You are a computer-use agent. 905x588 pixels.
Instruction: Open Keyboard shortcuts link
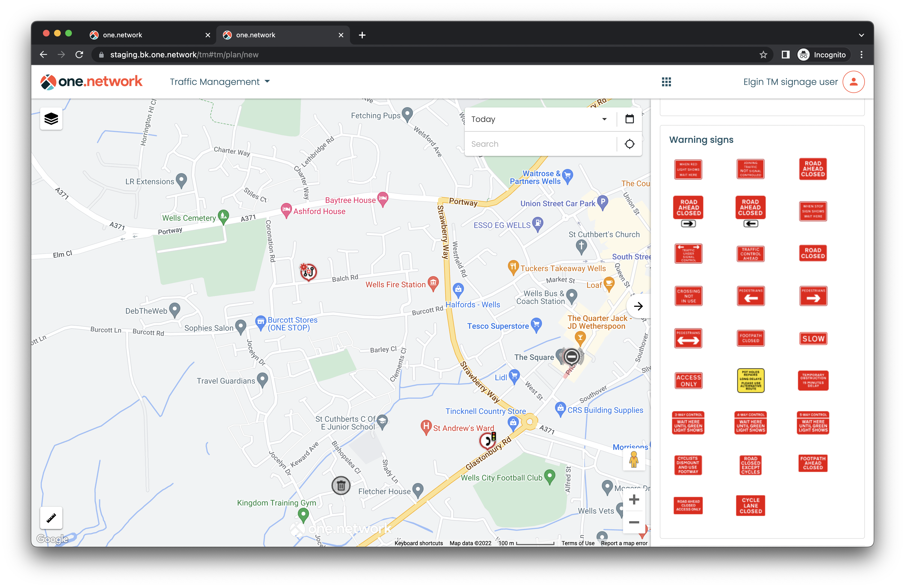418,543
